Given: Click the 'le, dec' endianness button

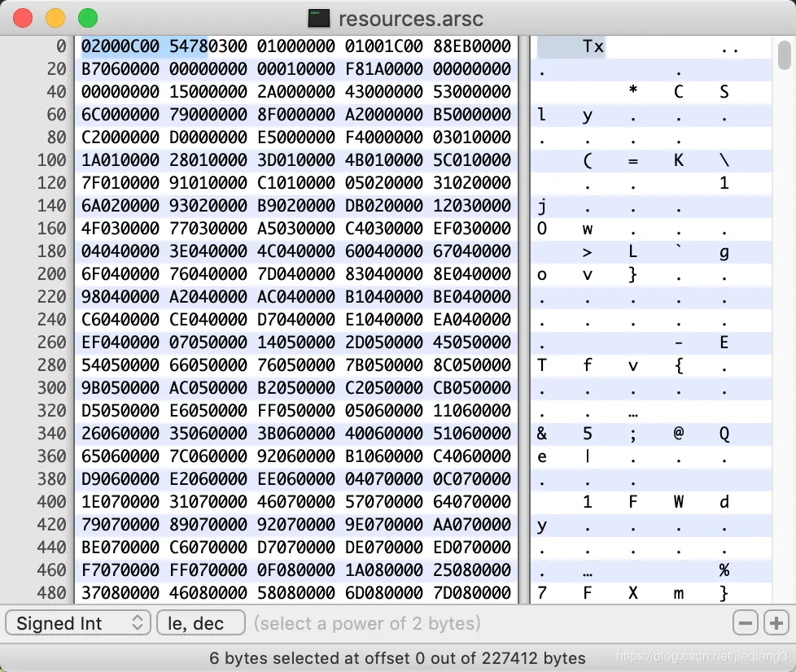Looking at the screenshot, I should point(201,622).
